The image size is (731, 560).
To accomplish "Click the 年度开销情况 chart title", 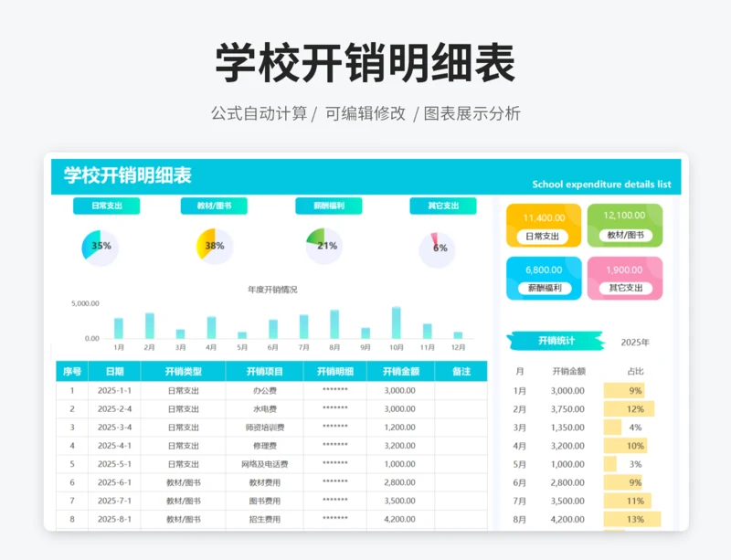I will (272, 290).
